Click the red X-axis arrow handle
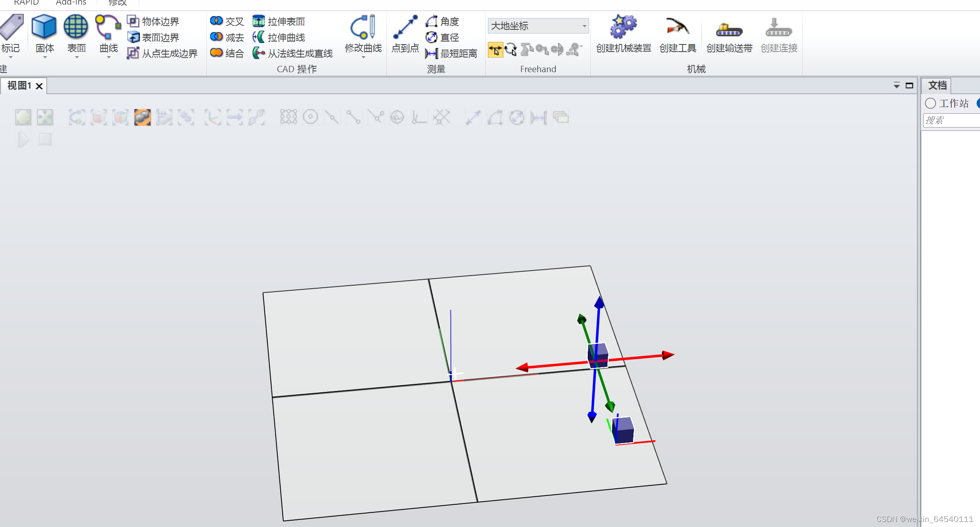The image size is (980, 527). point(667,355)
